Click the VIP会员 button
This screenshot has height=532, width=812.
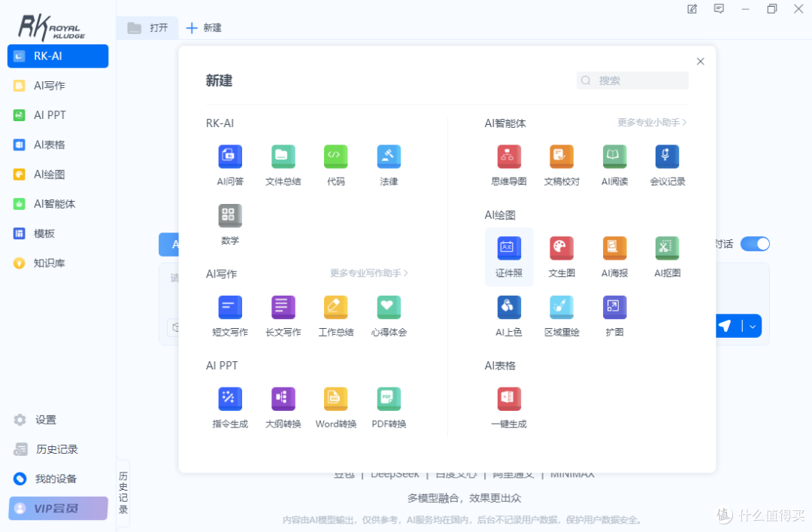click(x=58, y=508)
